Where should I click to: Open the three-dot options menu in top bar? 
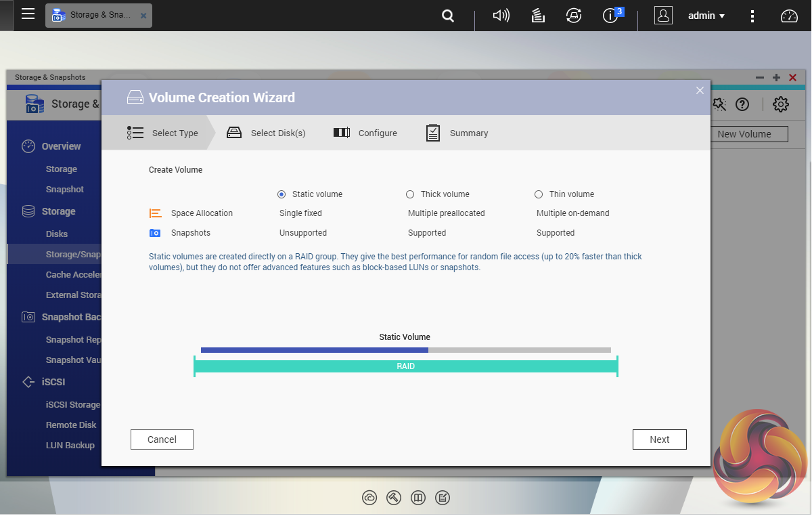[x=752, y=15]
